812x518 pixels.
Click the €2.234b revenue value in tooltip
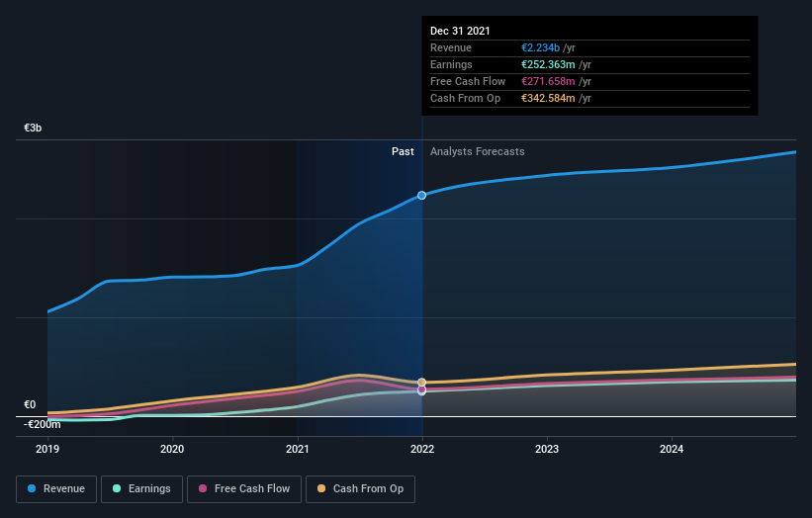click(x=540, y=47)
